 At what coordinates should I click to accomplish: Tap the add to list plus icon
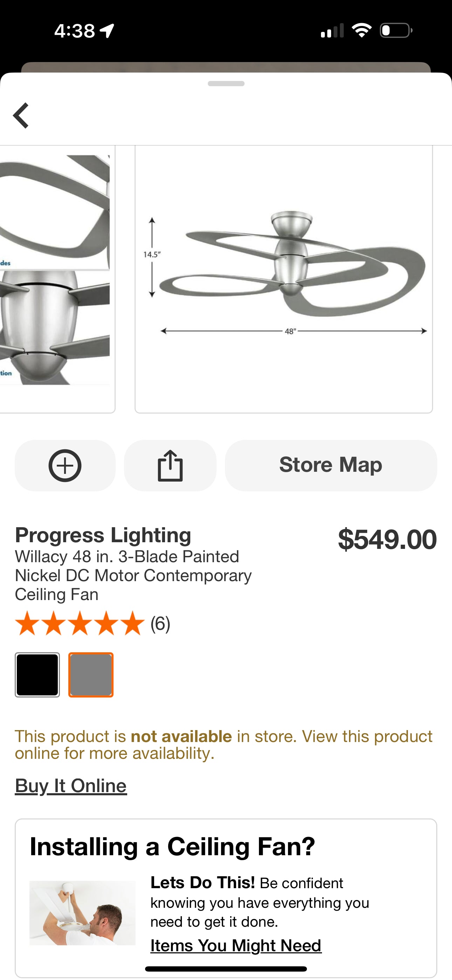pyautogui.click(x=65, y=466)
